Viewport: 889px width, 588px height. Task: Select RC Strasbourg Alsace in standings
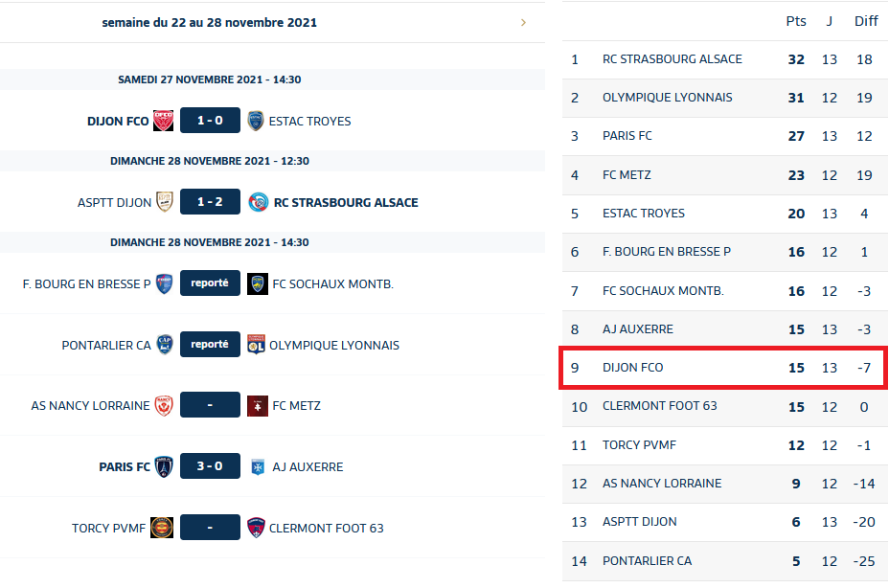[x=672, y=59]
